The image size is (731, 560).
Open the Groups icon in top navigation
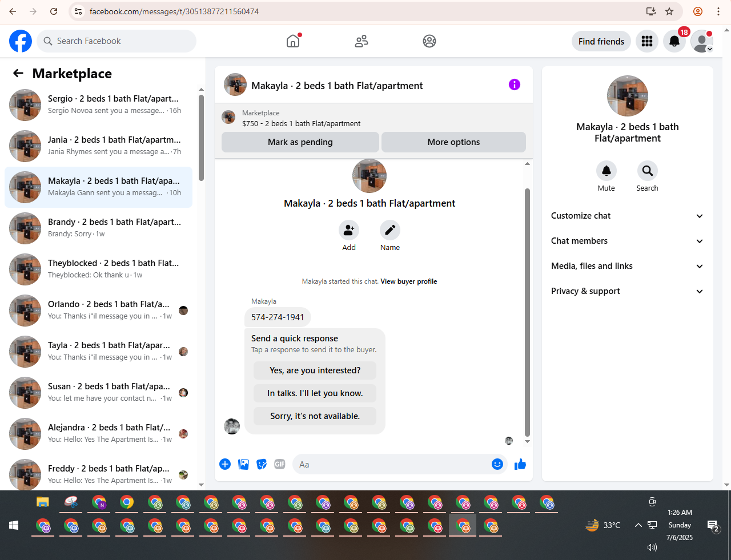point(429,41)
